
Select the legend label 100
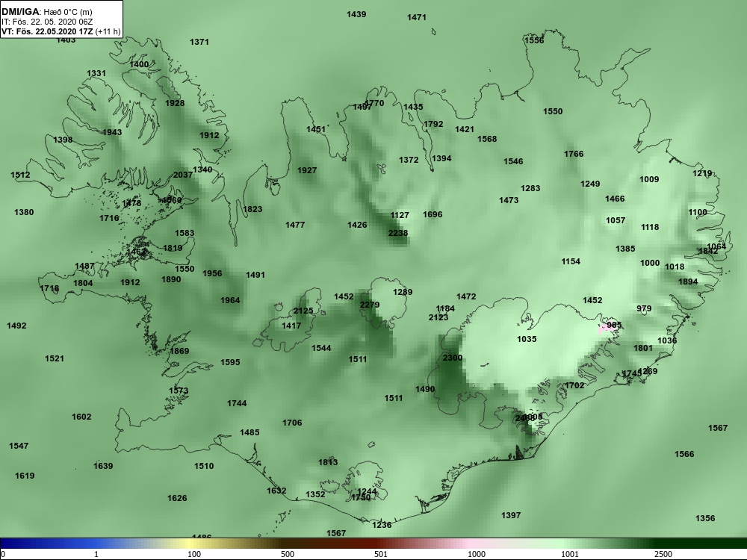tap(194, 554)
